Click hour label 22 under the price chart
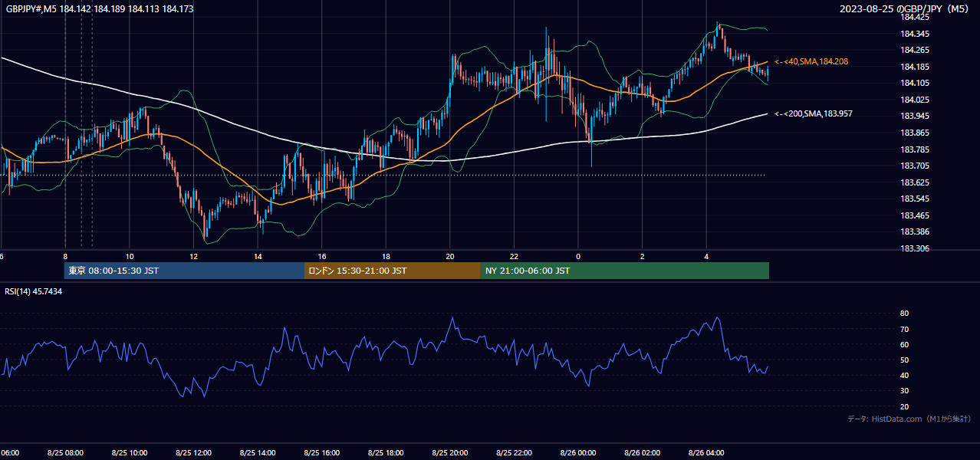The height and width of the screenshot is (460, 980). [515, 257]
